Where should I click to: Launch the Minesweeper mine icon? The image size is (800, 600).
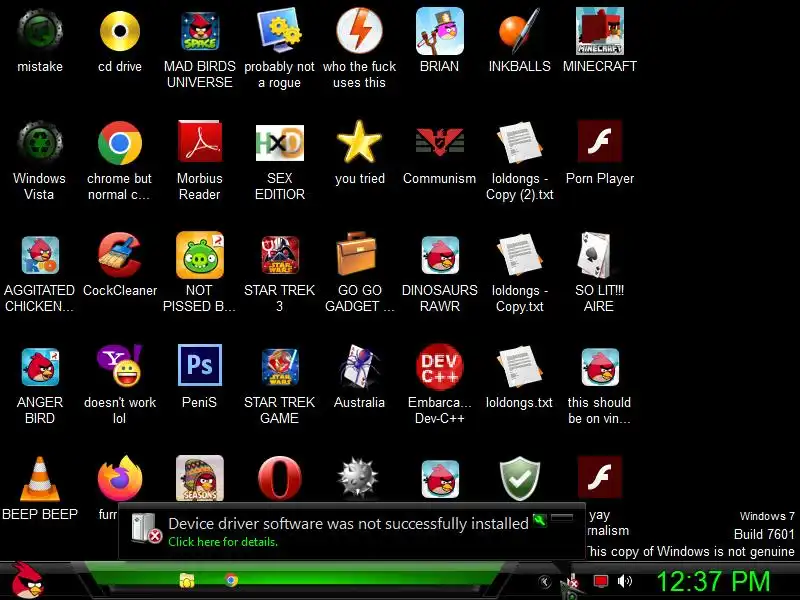click(358, 478)
